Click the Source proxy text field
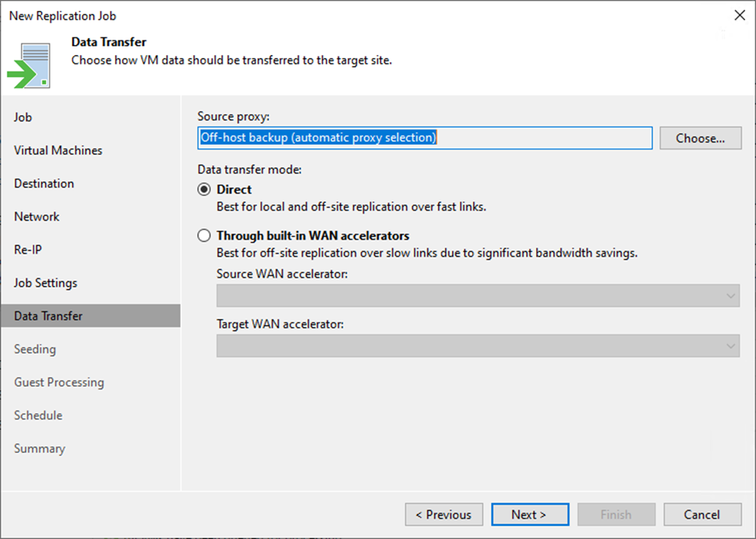 (x=424, y=138)
